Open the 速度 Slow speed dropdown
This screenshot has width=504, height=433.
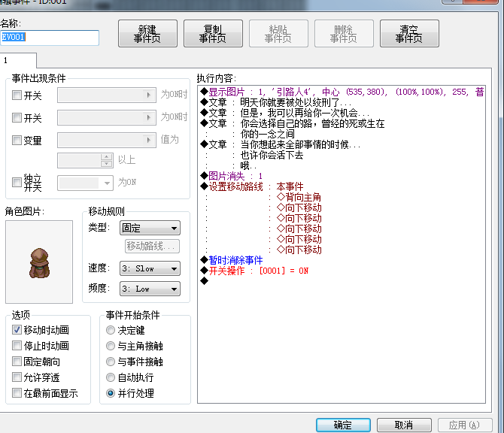tap(150, 268)
